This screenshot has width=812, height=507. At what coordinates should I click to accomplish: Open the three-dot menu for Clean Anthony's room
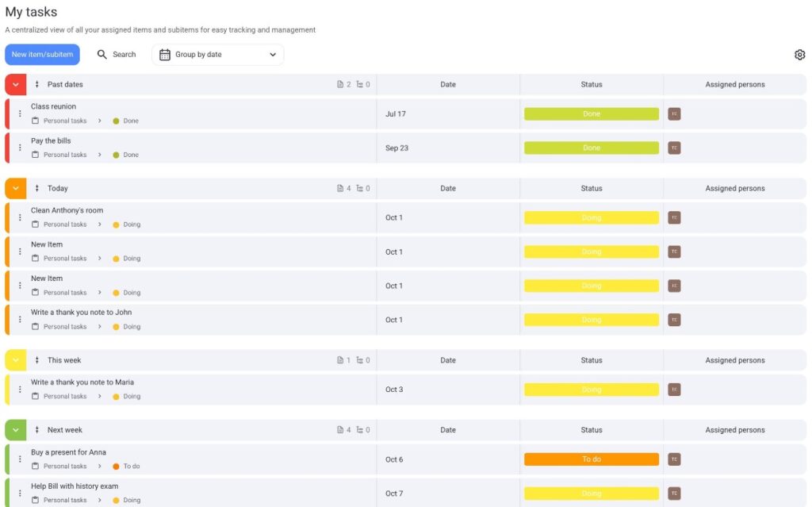click(20, 217)
